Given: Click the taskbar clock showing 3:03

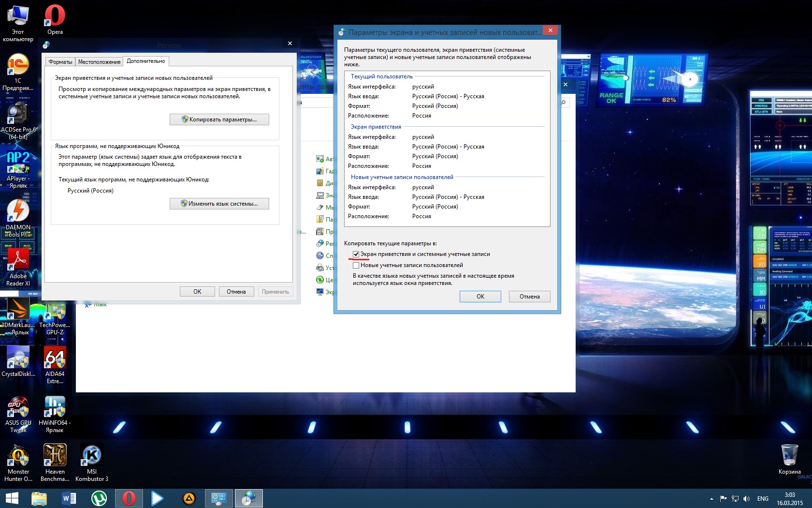Looking at the screenshot, I should (x=790, y=498).
